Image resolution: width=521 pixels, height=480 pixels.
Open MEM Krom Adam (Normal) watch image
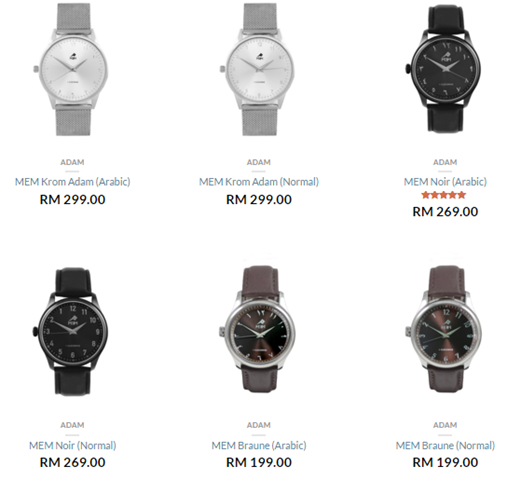(x=259, y=69)
